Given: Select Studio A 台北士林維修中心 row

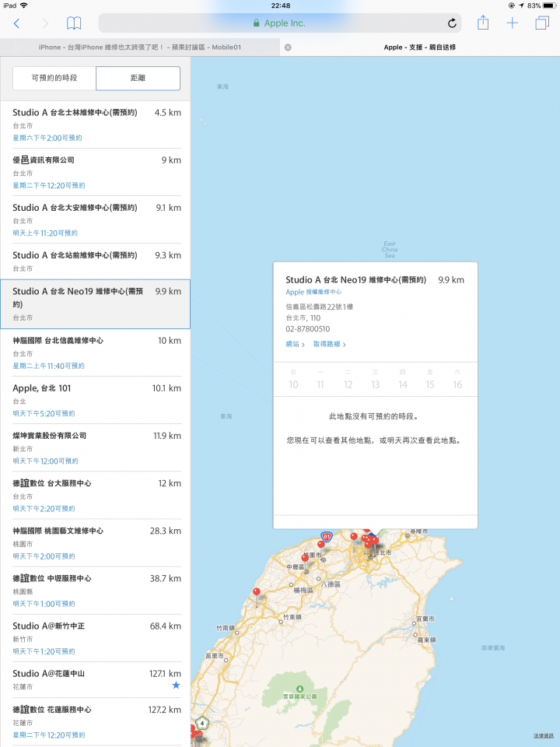Looking at the screenshot, I should 95,124.
